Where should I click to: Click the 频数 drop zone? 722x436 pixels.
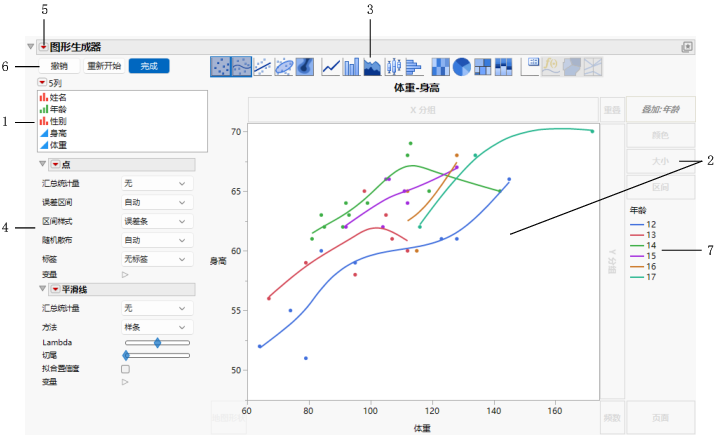pos(612,418)
